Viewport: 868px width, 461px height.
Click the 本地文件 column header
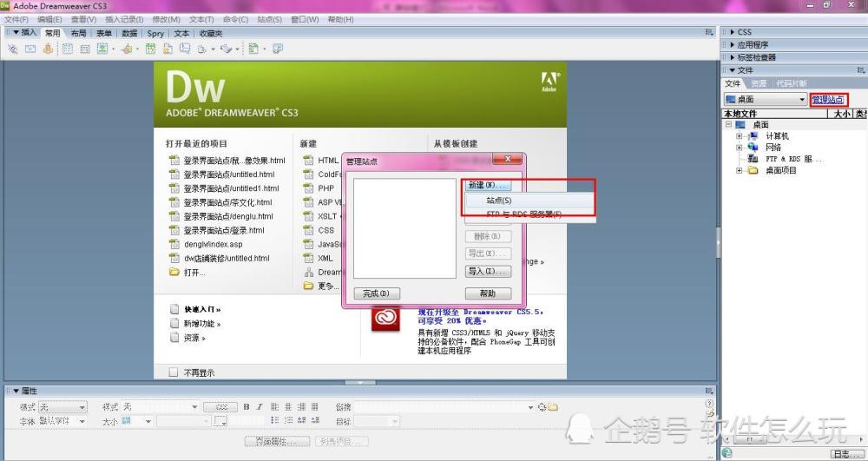pos(774,114)
